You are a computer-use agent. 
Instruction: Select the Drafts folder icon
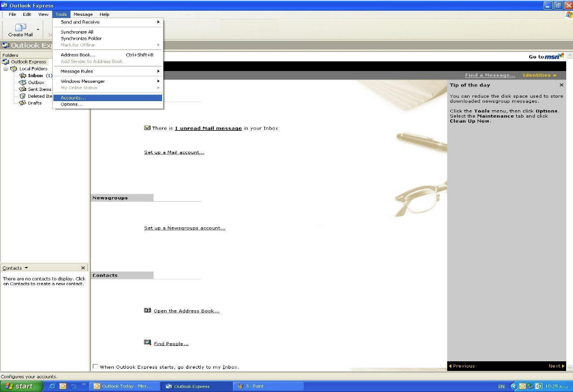23,103
